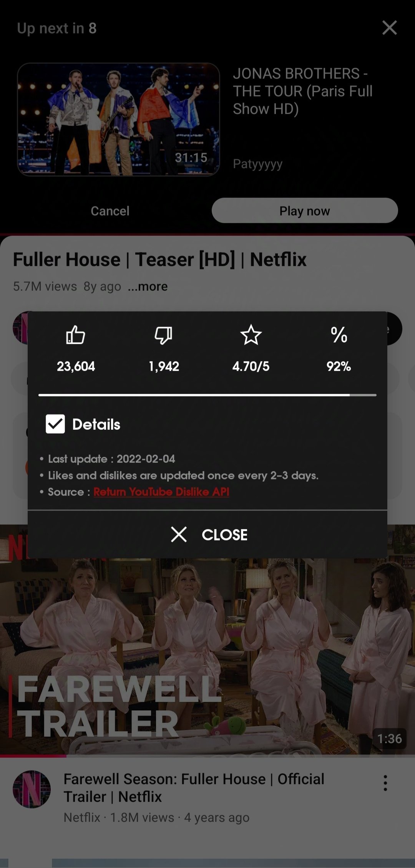Open the options menu for the Farewell Season video
415x868 pixels.
385,783
